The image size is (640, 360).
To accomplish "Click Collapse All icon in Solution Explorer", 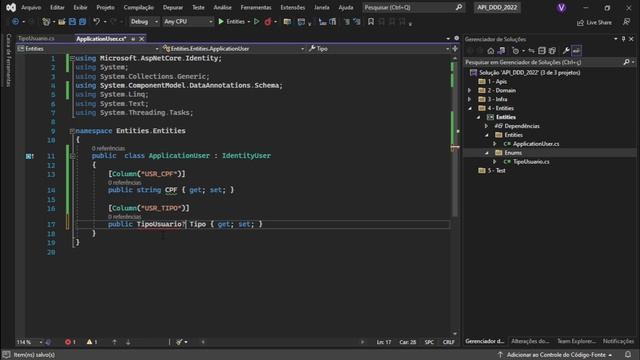I will (x=542, y=51).
